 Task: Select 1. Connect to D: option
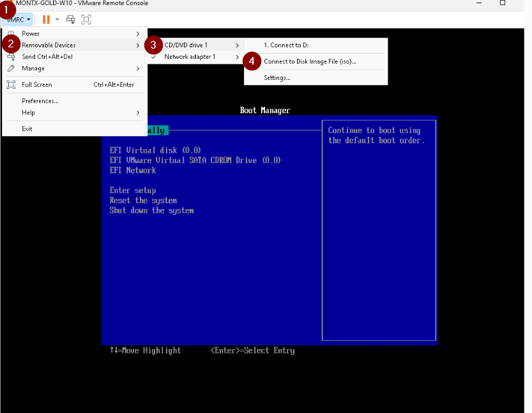(x=286, y=45)
